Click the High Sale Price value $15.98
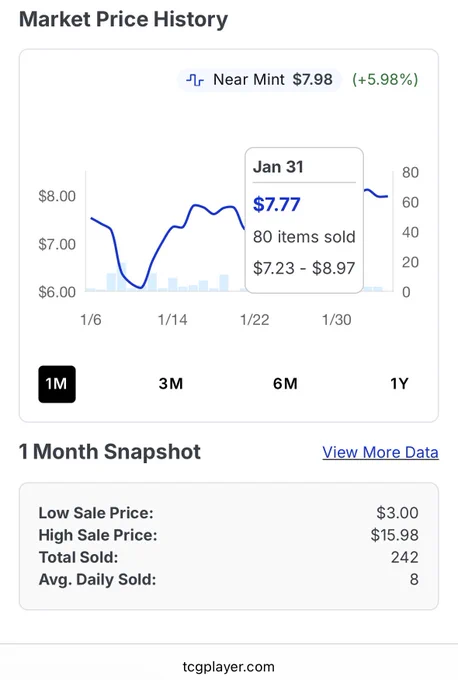Image resolution: width=458 pixels, height=680 pixels. [394, 535]
